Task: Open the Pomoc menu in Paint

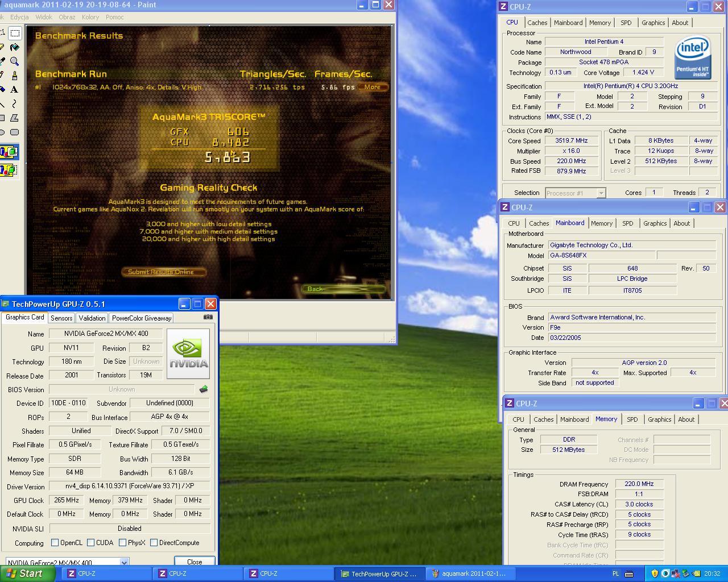Action: pos(114,17)
